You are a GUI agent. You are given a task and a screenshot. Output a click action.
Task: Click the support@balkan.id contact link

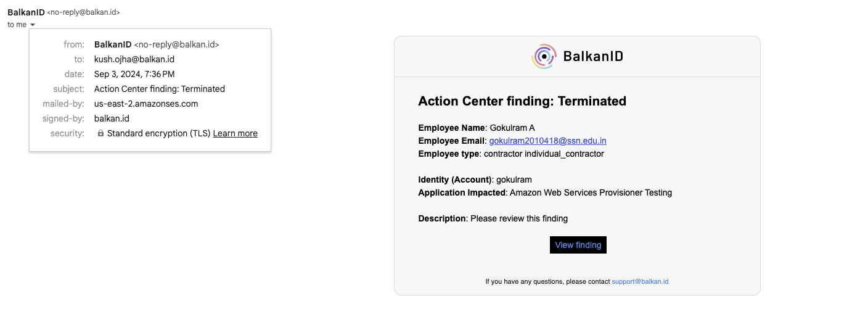tap(640, 281)
